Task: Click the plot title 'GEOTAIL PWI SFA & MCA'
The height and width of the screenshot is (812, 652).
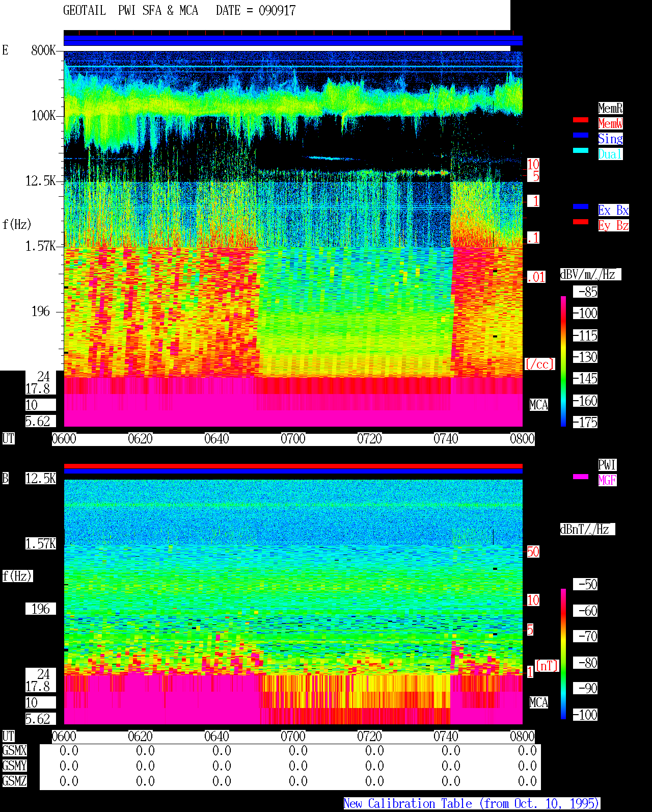Action: pos(130,11)
